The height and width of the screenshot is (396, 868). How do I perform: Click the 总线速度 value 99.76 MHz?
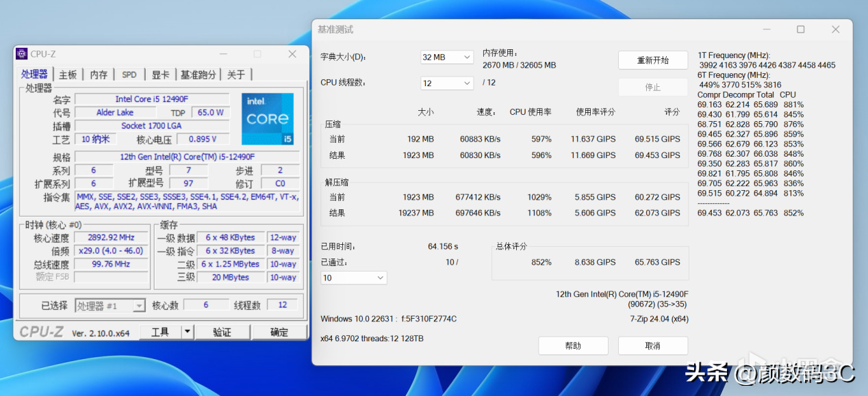[x=111, y=264]
